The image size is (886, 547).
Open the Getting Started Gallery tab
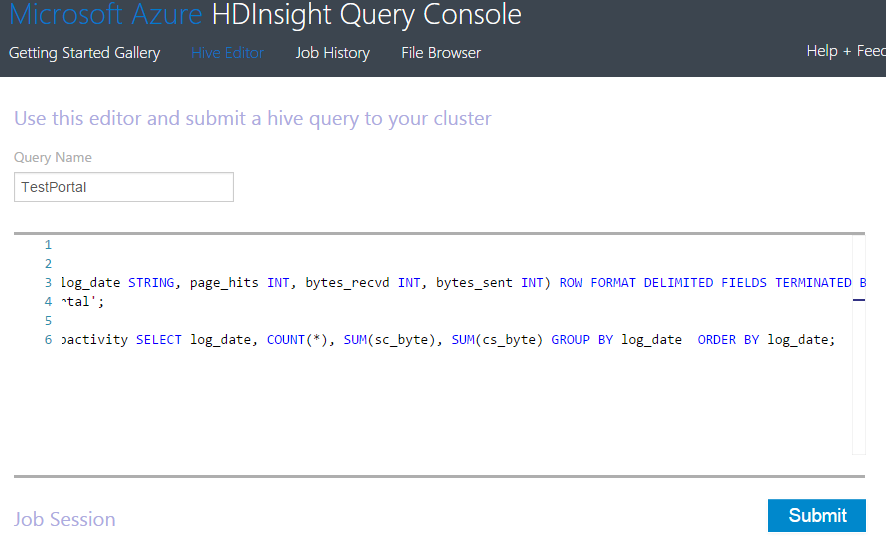84,53
